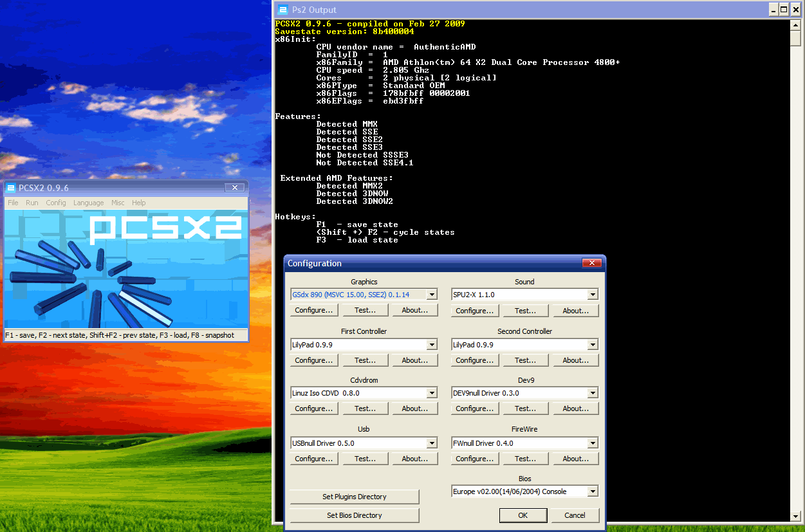Test the Usb plugin
The height and width of the screenshot is (532, 805).
(x=365, y=459)
